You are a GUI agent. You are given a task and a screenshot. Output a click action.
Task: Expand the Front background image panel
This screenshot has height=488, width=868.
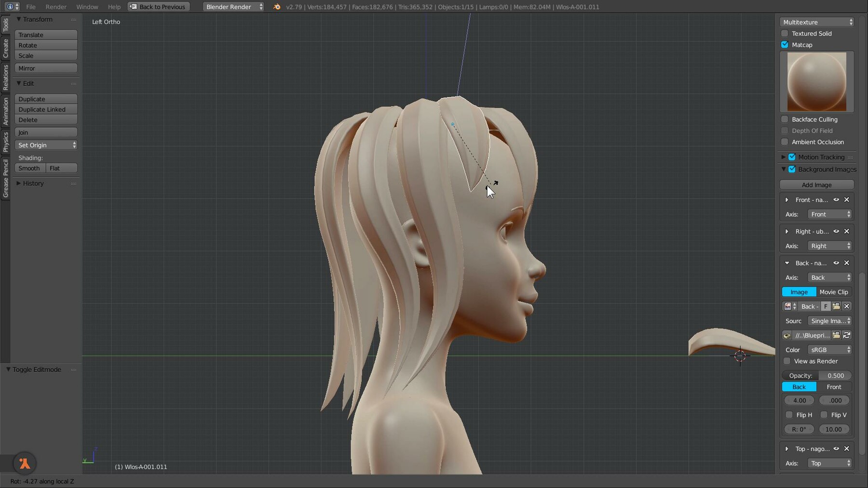(787, 199)
